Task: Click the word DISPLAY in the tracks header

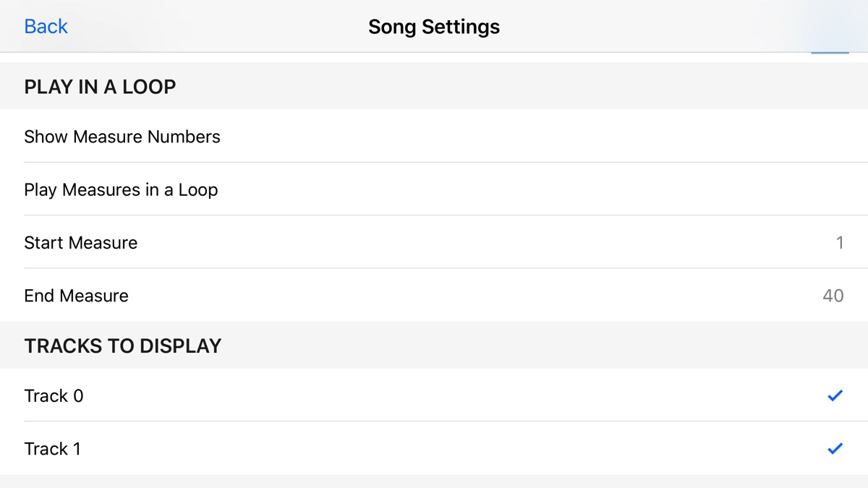Action: point(180,346)
